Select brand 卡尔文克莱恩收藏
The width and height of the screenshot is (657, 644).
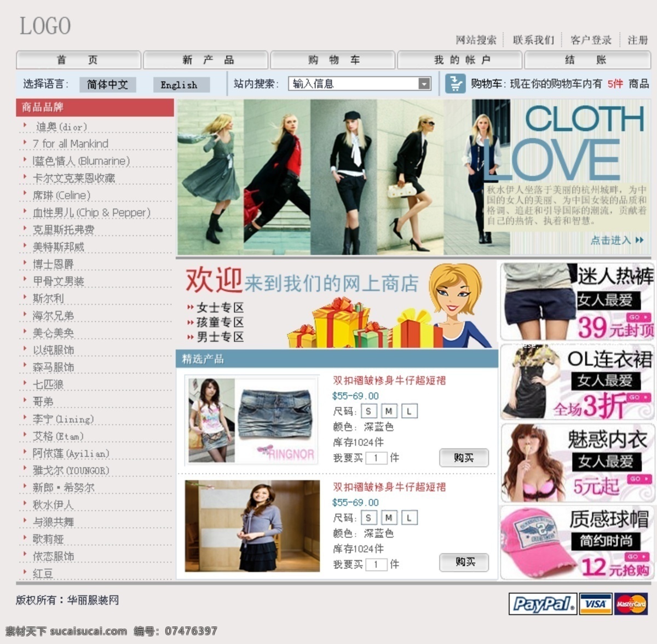(x=74, y=178)
